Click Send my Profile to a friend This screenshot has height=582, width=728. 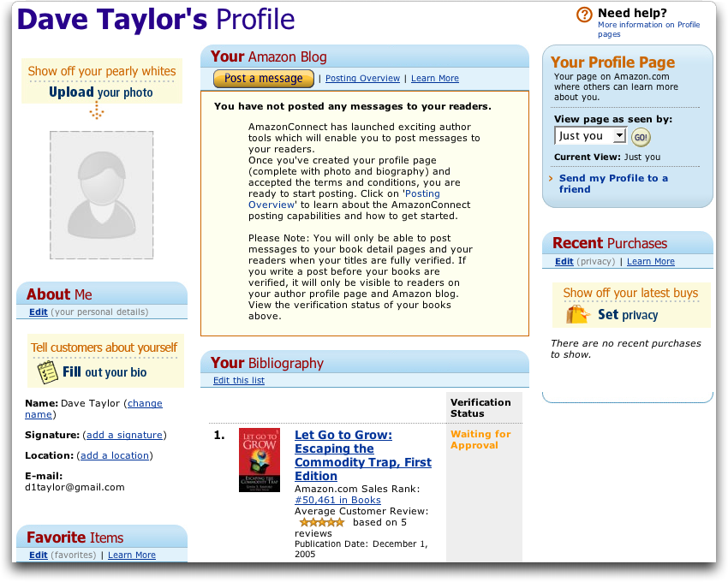(x=613, y=184)
